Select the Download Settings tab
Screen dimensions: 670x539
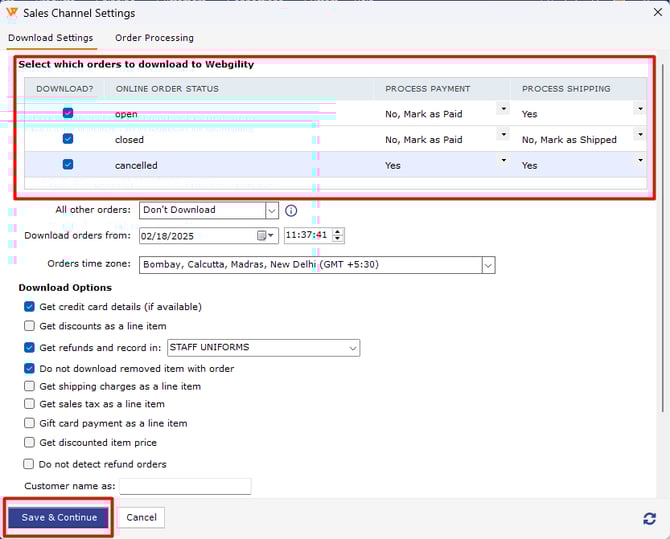click(50, 38)
